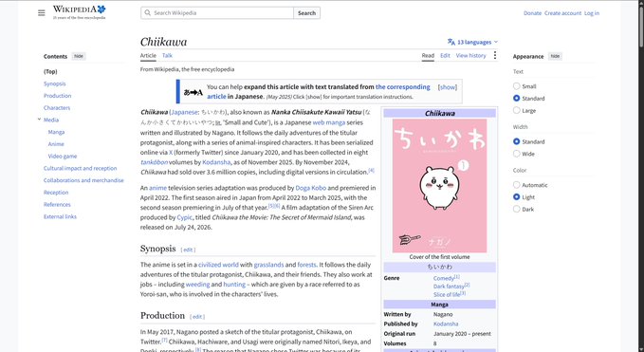Image resolution: width=644 pixels, height=352 pixels.
Task: Open the Edit tab
Action: tap(445, 55)
